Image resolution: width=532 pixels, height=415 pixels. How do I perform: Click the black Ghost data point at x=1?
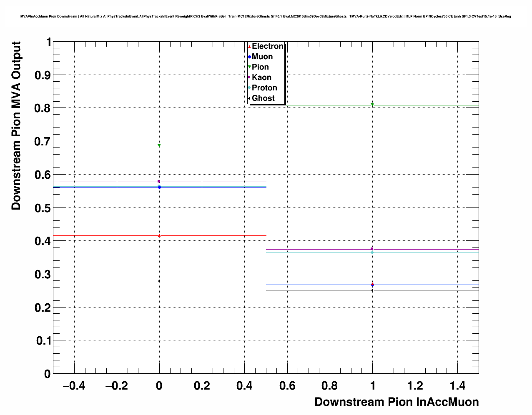pos(372,290)
